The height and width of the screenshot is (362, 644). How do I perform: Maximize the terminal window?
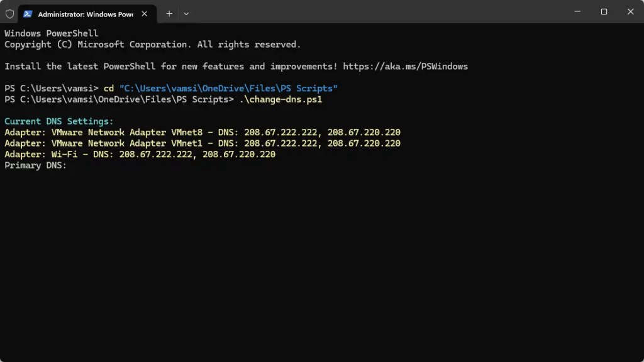(604, 11)
